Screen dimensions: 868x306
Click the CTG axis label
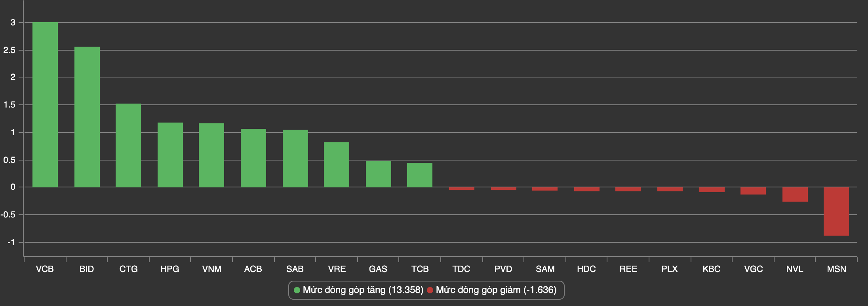click(129, 269)
